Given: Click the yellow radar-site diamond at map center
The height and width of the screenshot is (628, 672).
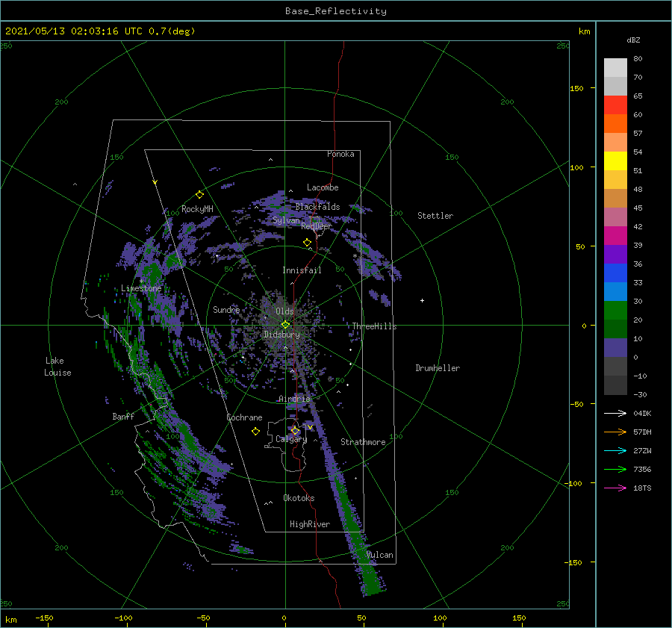Looking at the screenshot, I should [x=285, y=325].
